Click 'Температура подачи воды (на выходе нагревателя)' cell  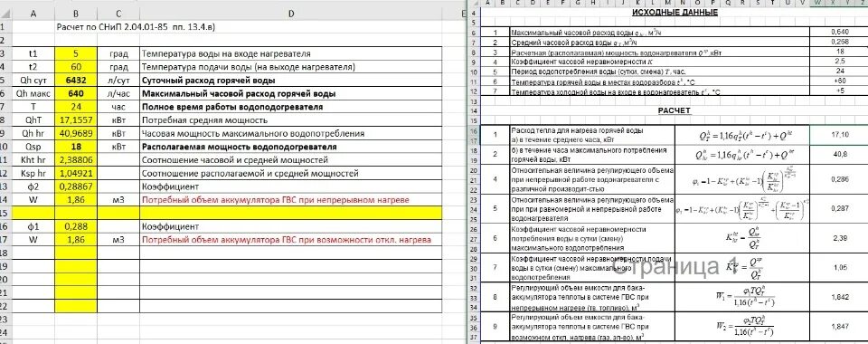pyautogui.click(x=290, y=67)
